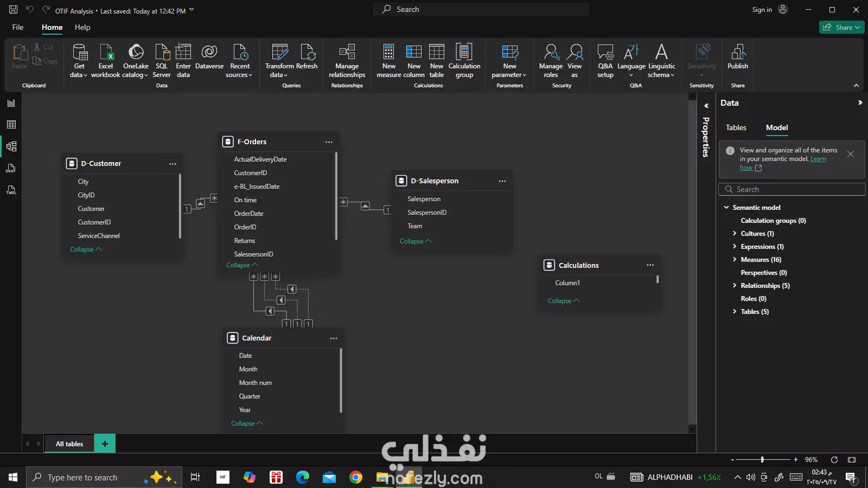The image size is (868, 488).
Task: Click the Data pane search field
Action: coord(792,189)
